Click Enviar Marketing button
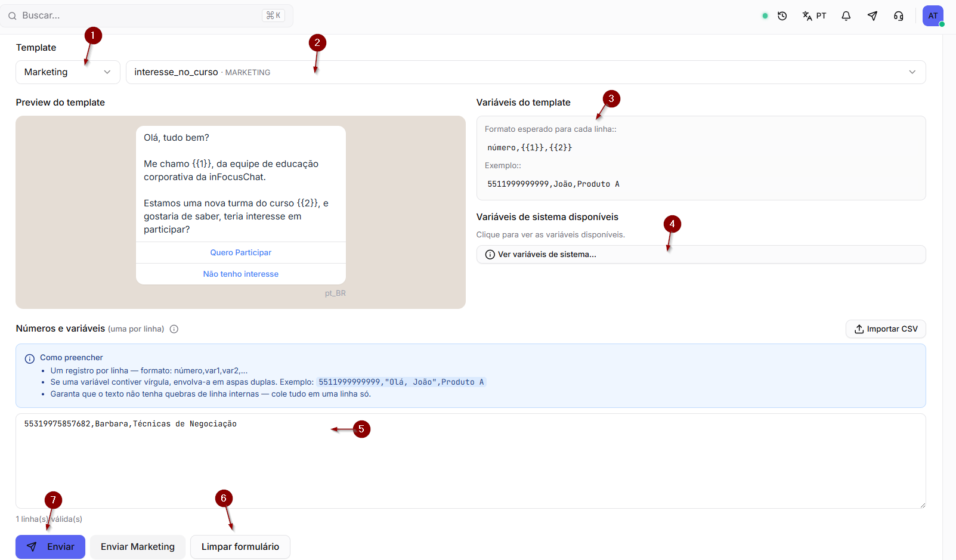 tap(138, 547)
